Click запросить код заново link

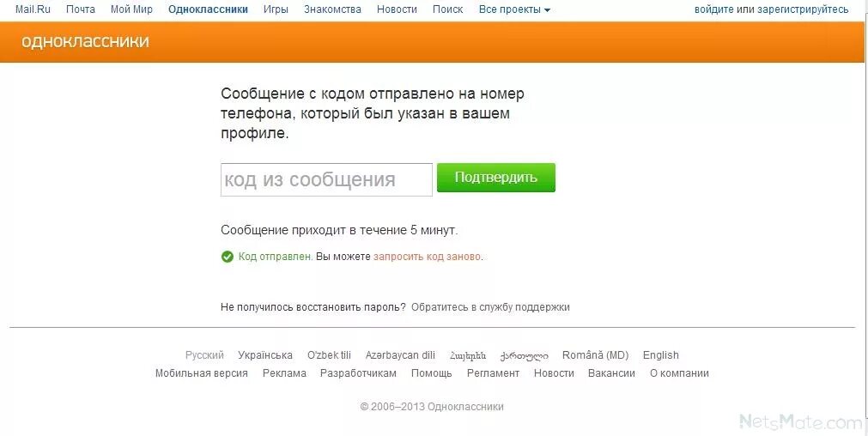[x=427, y=257]
